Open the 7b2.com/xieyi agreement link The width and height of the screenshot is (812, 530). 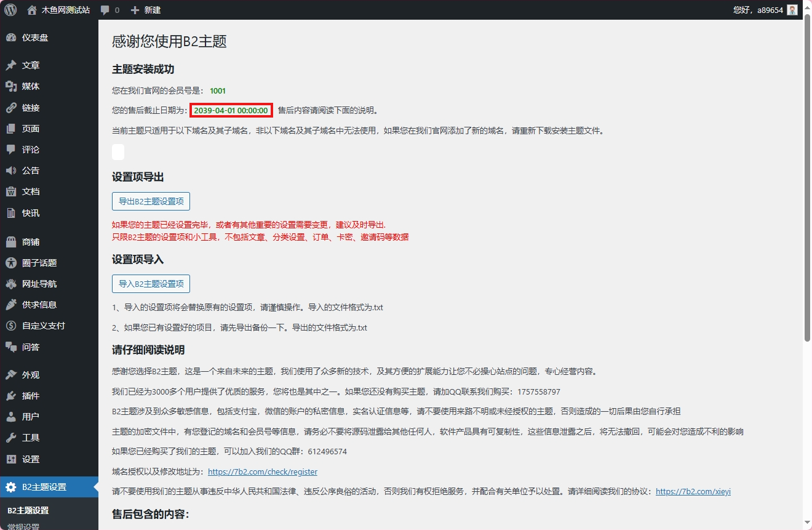click(x=693, y=492)
